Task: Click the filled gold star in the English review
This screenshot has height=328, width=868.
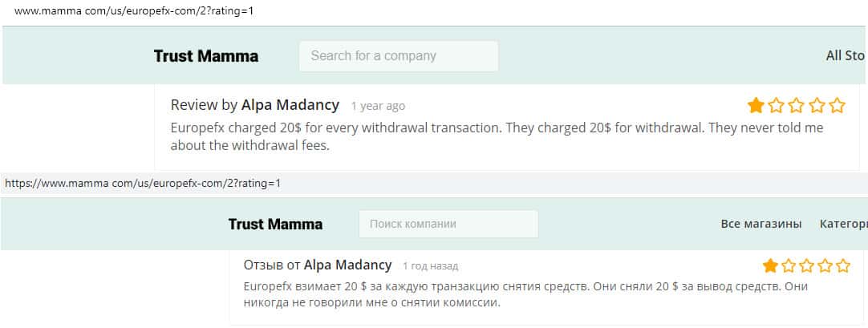Action: click(x=756, y=105)
